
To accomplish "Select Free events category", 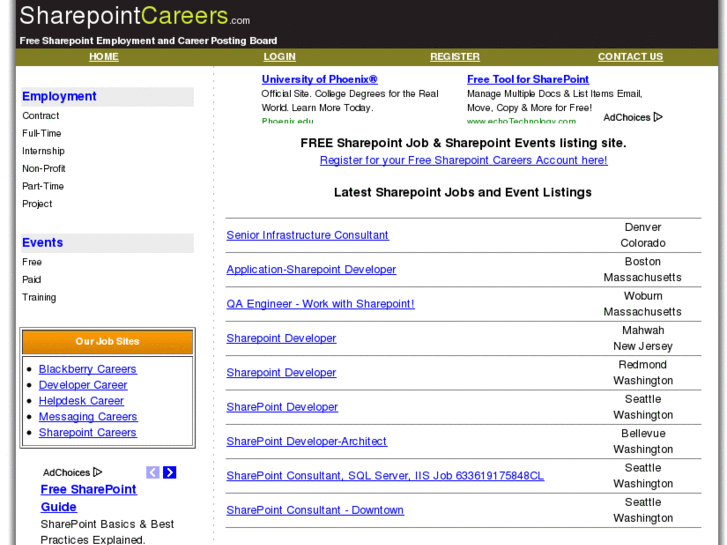I will (32, 262).
